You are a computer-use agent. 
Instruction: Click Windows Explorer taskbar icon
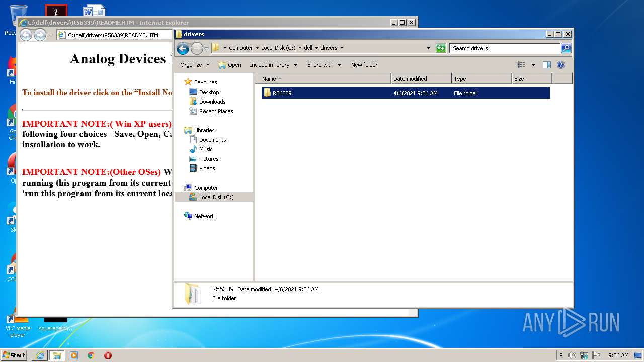[57, 355]
